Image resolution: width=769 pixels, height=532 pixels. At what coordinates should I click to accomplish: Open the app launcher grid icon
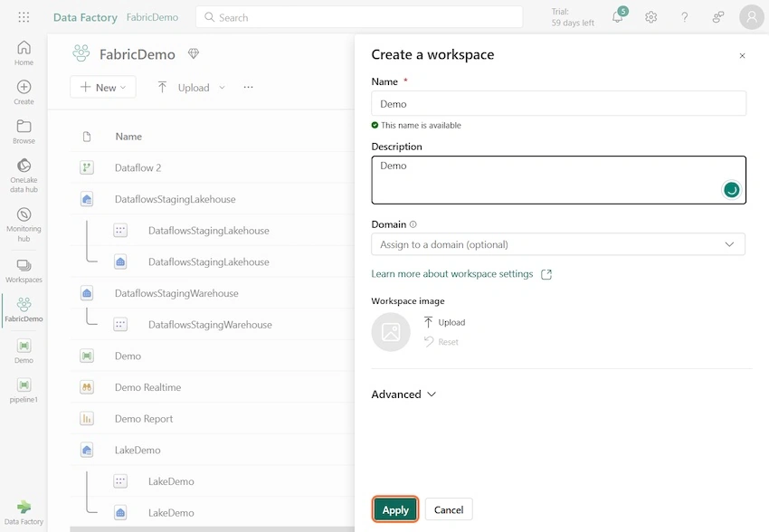pyautogui.click(x=24, y=18)
